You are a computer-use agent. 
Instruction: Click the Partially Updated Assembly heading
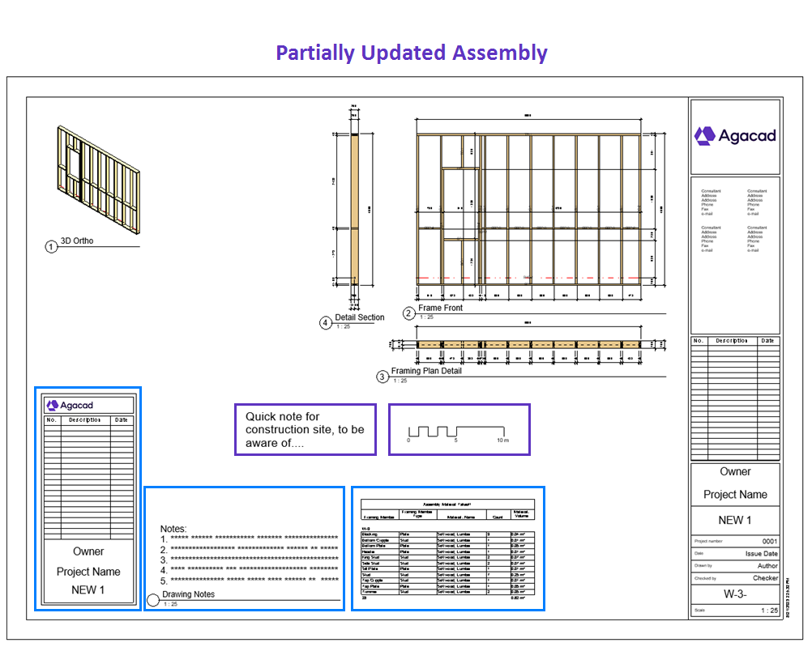coord(412,53)
